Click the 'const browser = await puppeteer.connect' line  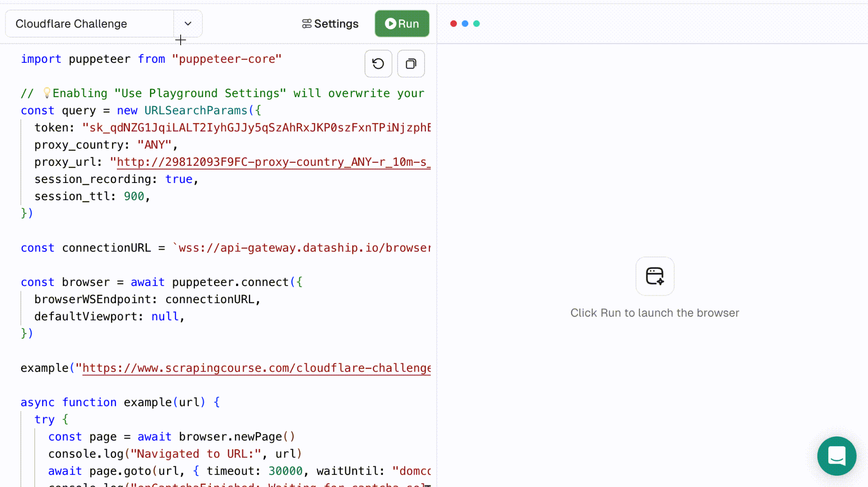click(x=162, y=282)
